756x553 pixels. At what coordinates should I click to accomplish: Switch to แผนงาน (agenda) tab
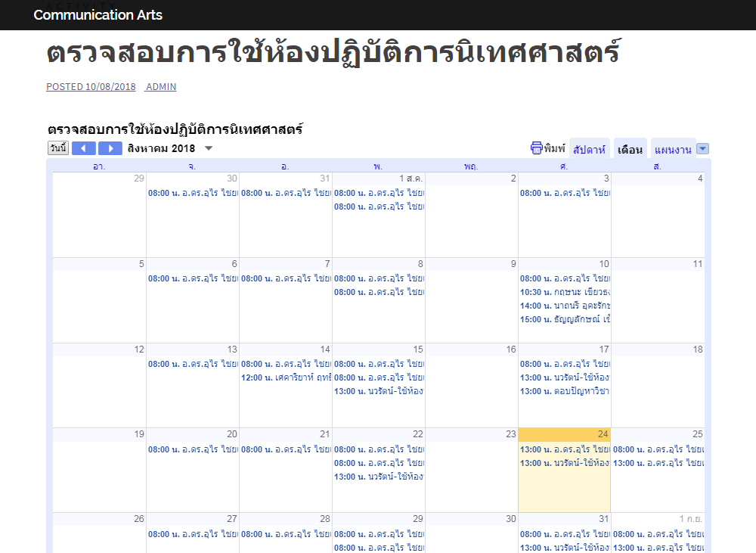point(673,150)
